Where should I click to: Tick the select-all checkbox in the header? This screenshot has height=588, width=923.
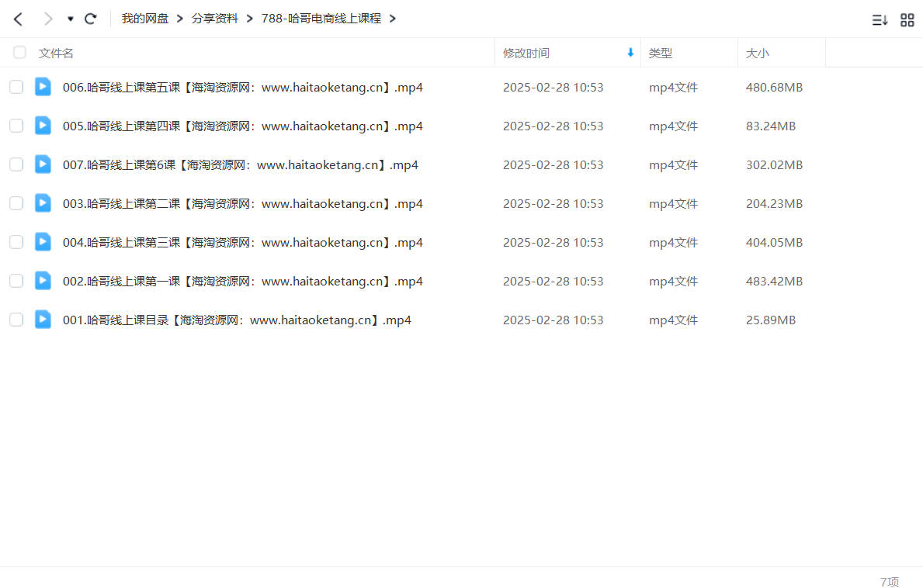click(19, 52)
